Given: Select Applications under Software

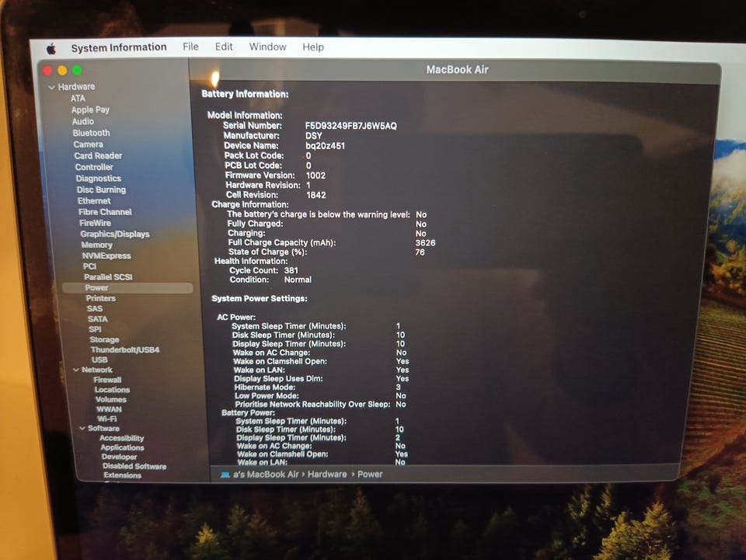Looking at the screenshot, I should click(122, 448).
